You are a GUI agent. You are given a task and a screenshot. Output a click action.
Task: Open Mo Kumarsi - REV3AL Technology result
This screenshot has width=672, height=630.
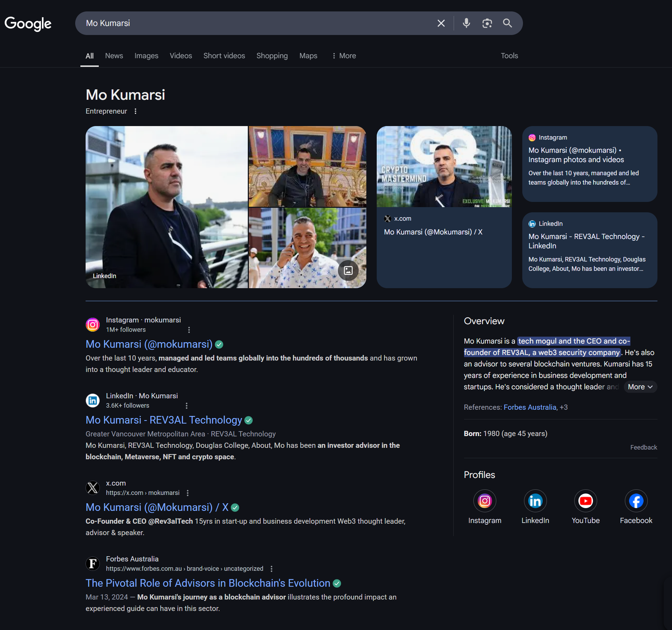point(164,420)
